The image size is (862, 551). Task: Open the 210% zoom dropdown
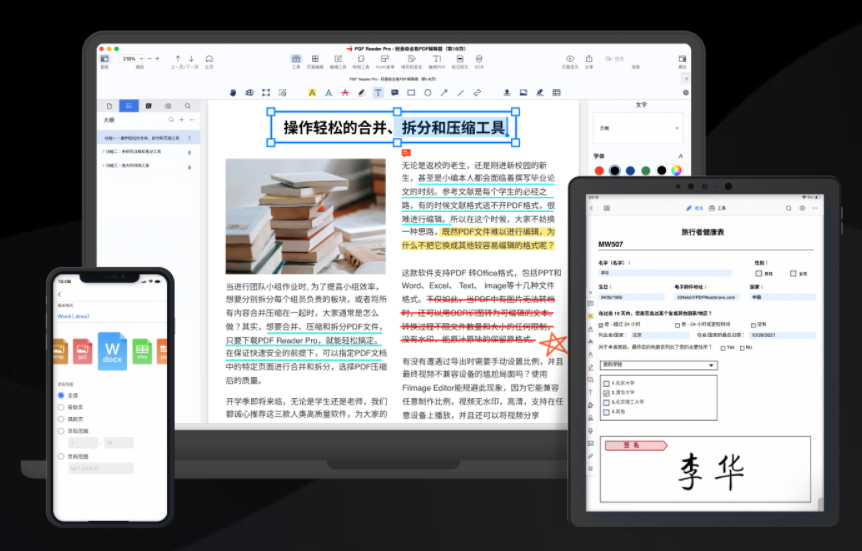click(x=132, y=58)
